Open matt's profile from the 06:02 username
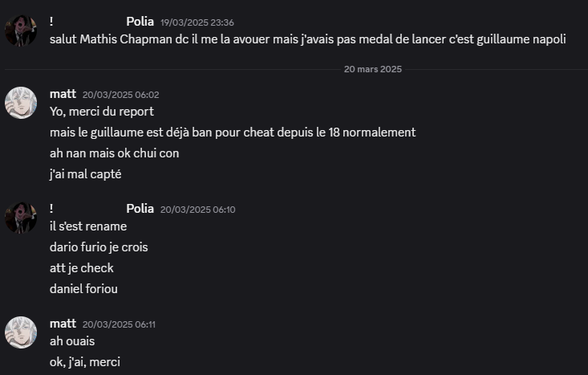Image resolution: width=588 pixels, height=375 pixels. click(x=63, y=94)
